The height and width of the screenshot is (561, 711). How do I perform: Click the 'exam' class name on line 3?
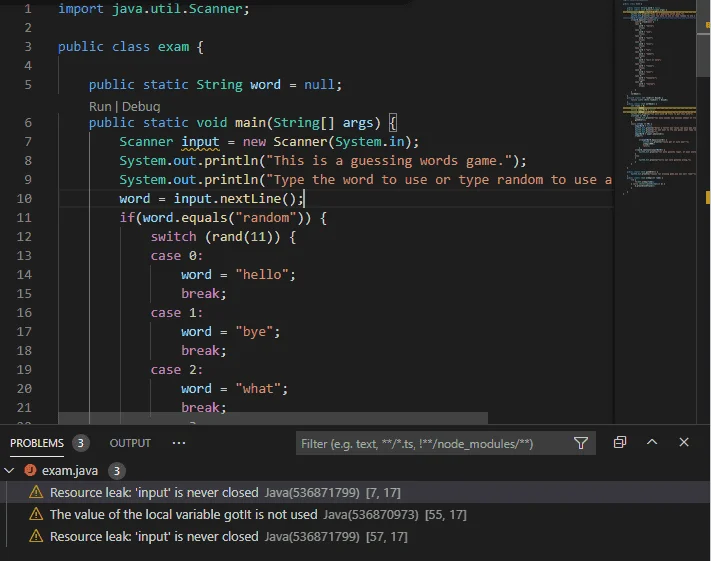click(x=173, y=47)
